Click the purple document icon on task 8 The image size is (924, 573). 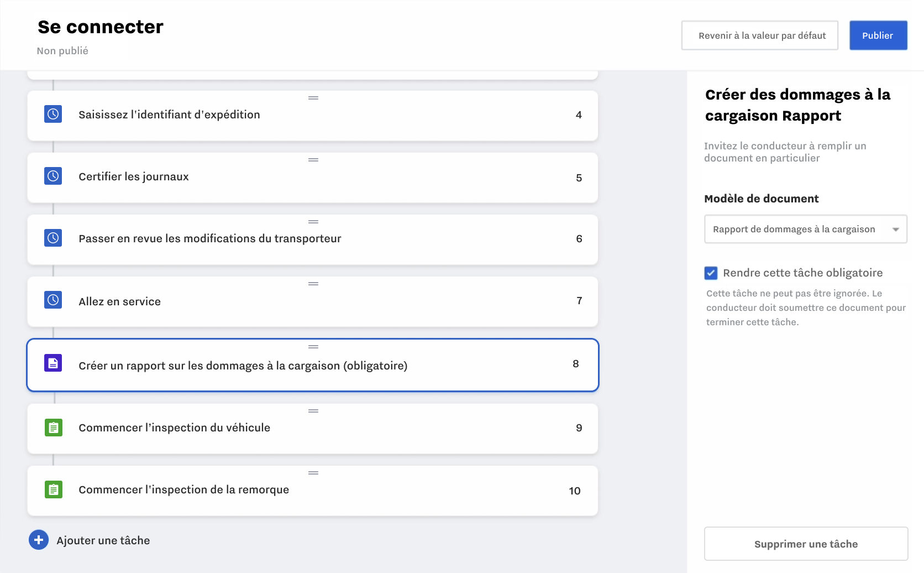click(53, 363)
